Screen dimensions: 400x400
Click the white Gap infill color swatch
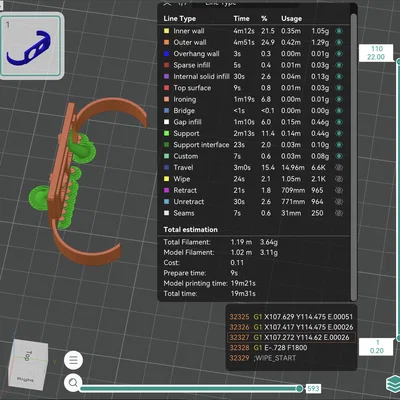coord(166,122)
